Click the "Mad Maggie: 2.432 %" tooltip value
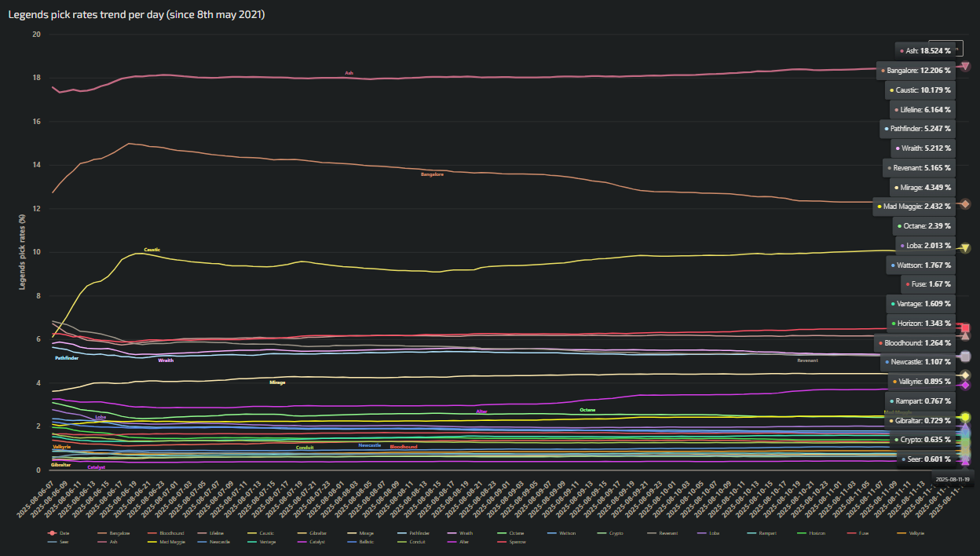 (914, 207)
